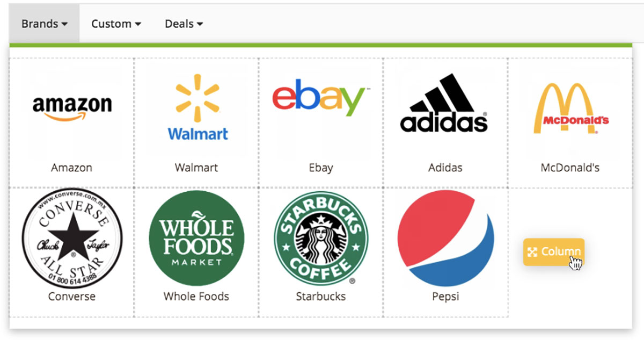The image size is (644, 340).
Task: Click the Adidas three-stripe logo
Action: click(x=444, y=103)
